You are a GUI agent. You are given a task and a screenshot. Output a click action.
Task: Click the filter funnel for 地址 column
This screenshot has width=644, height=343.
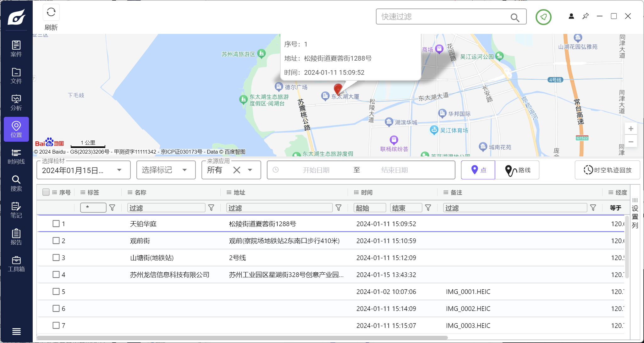[x=339, y=208]
